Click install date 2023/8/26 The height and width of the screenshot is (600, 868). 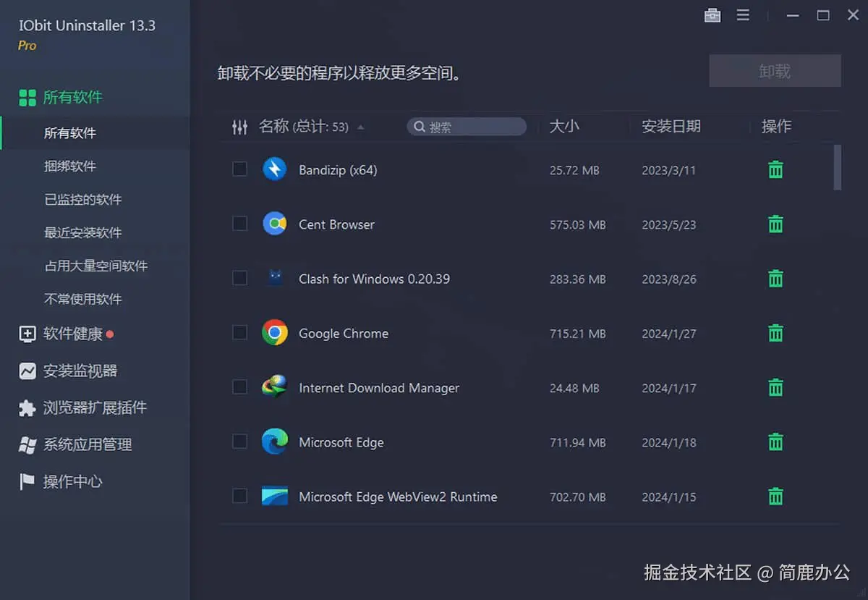click(668, 279)
